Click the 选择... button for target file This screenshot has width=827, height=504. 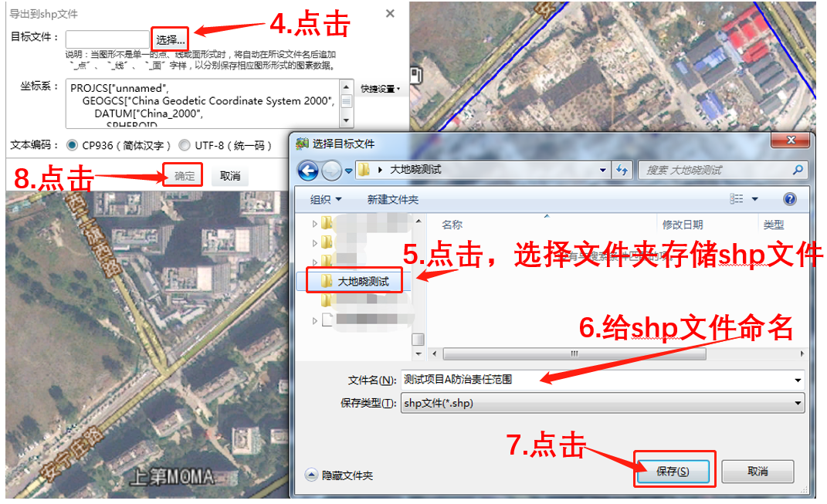pos(170,39)
